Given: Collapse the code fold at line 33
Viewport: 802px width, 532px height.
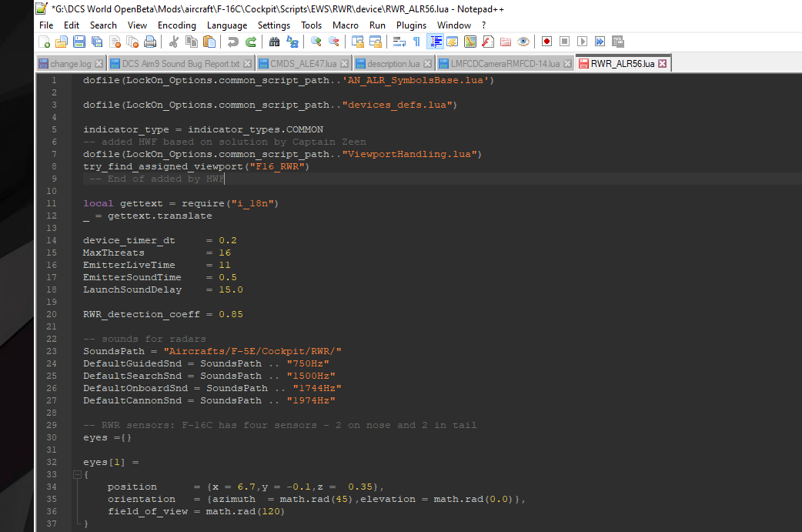Looking at the screenshot, I should (77, 475).
